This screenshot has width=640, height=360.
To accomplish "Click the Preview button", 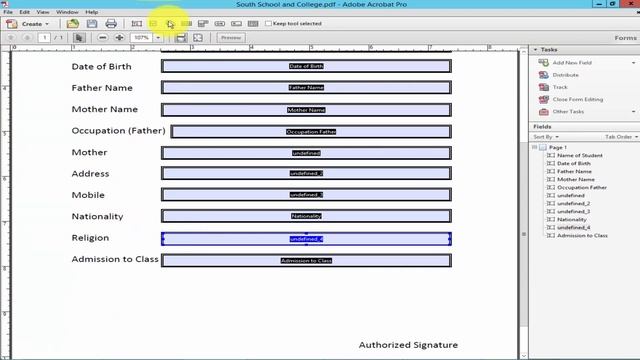I will pos(231,38).
